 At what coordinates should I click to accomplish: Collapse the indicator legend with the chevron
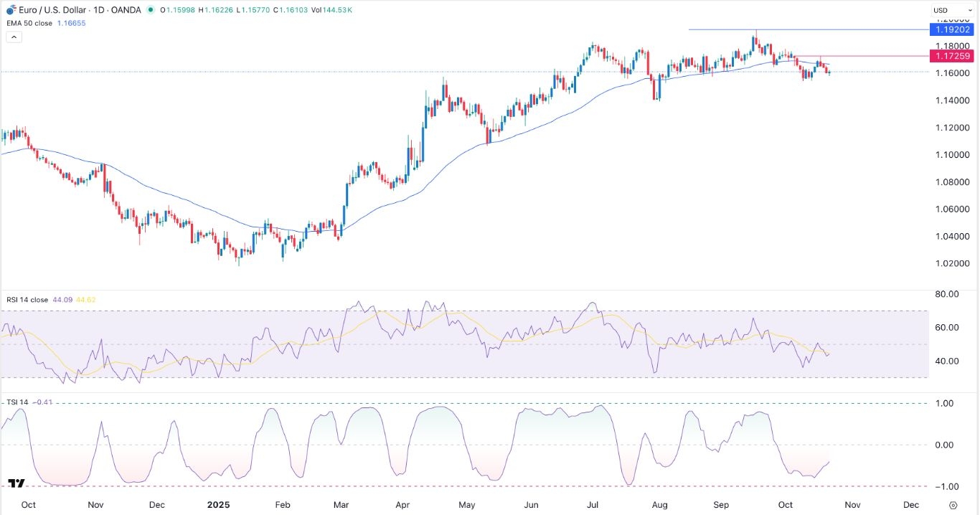[x=14, y=37]
